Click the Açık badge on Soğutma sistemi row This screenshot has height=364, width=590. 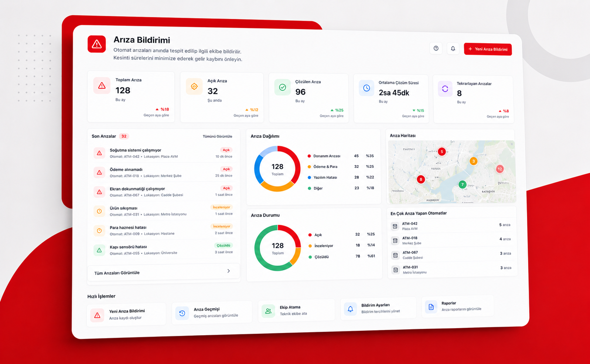tap(226, 150)
